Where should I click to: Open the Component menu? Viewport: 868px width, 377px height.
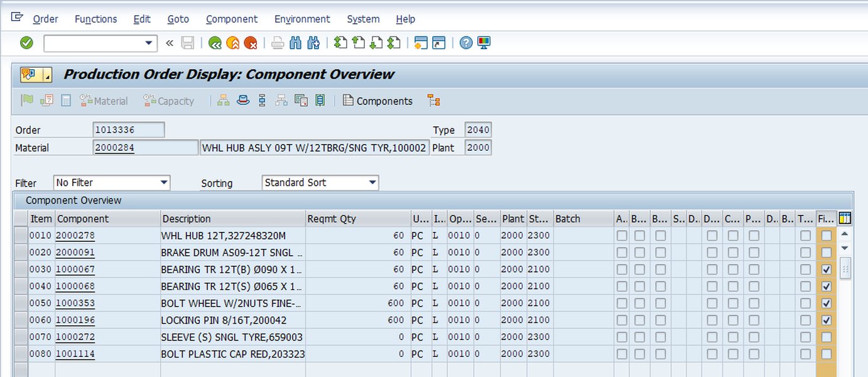[x=232, y=19]
